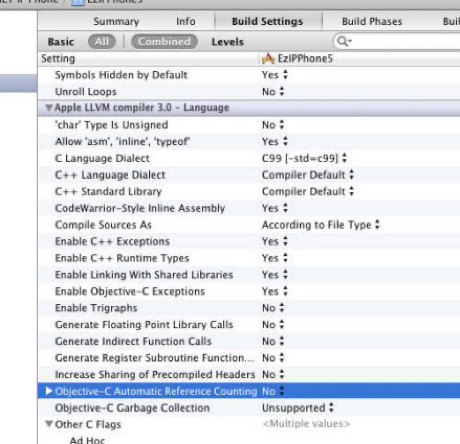460x444 pixels.
Task: Select the Symbols Hidden by Default label
Action: 121,75
